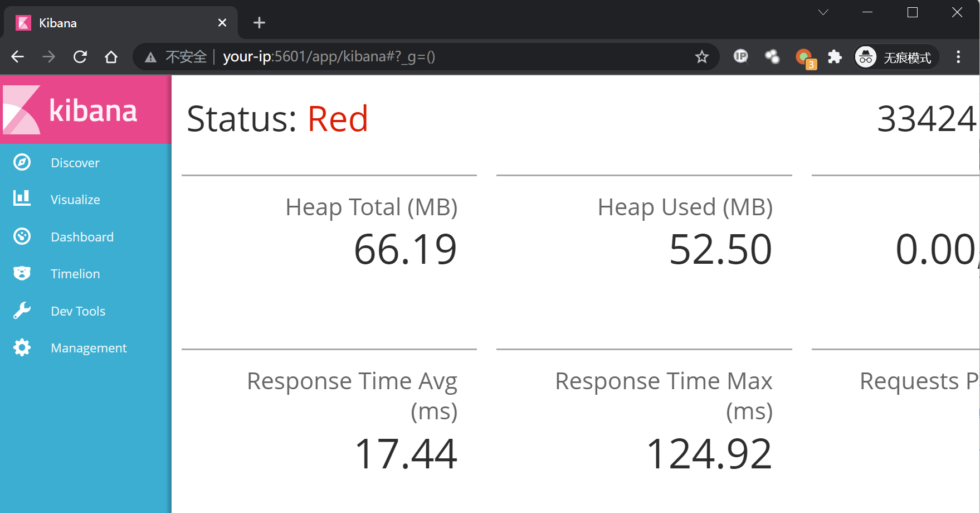Select Discover in the sidebar
This screenshot has width=980, height=513.
(x=75, y=163)
